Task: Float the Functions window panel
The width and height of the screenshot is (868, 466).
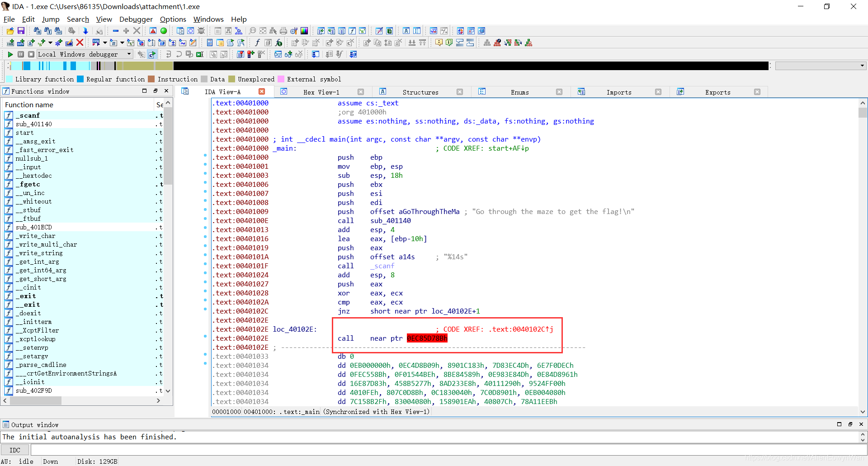Action: pos(156,91)
